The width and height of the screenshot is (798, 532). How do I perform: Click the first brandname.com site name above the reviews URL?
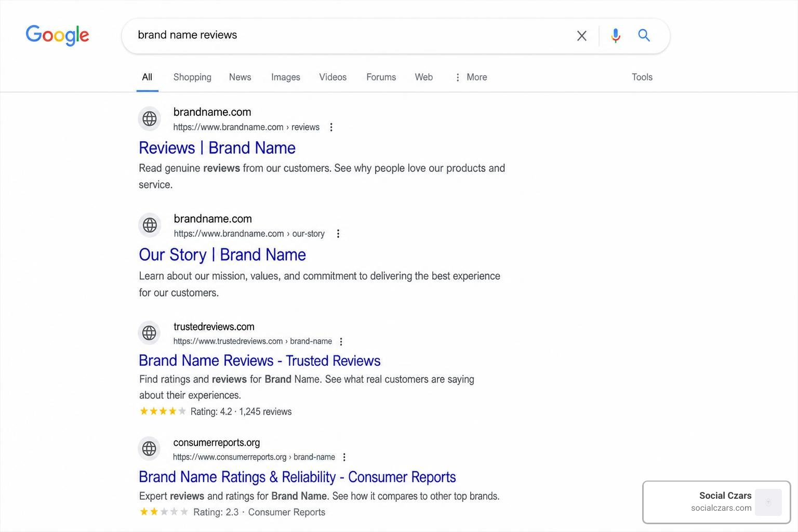212,112
